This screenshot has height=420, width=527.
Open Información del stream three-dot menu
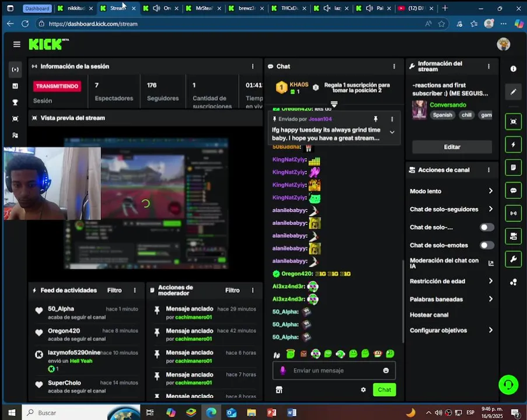click(488, 66)
